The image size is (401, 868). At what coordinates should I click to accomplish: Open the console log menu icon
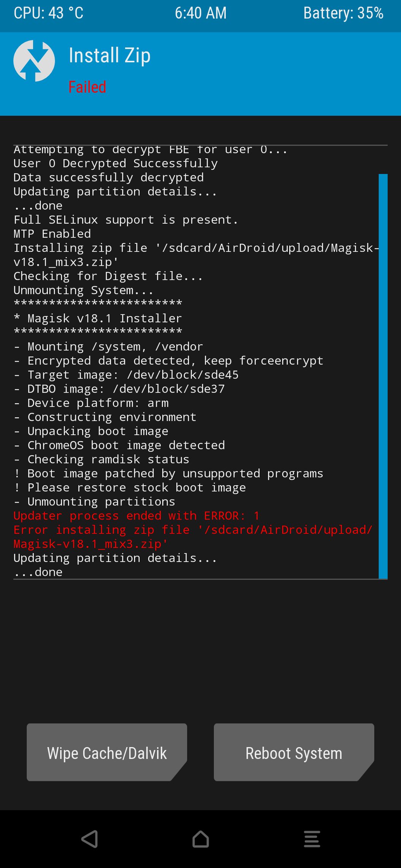(x=312, y=839)
